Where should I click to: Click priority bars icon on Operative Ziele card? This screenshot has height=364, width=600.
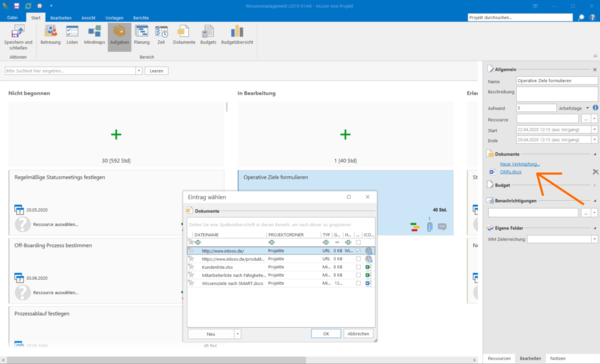[x=414, y=227]
